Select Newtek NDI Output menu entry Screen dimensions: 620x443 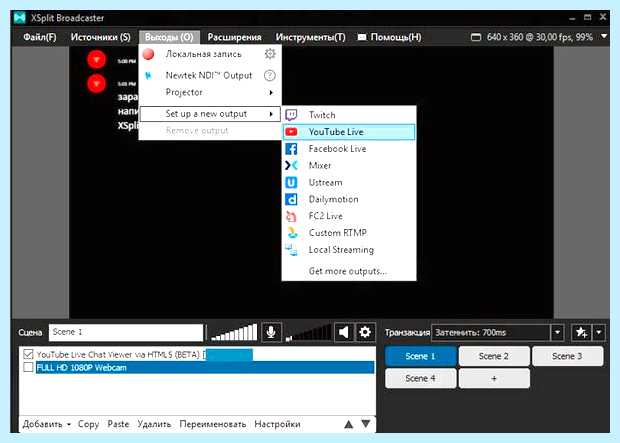coord(210,75)
